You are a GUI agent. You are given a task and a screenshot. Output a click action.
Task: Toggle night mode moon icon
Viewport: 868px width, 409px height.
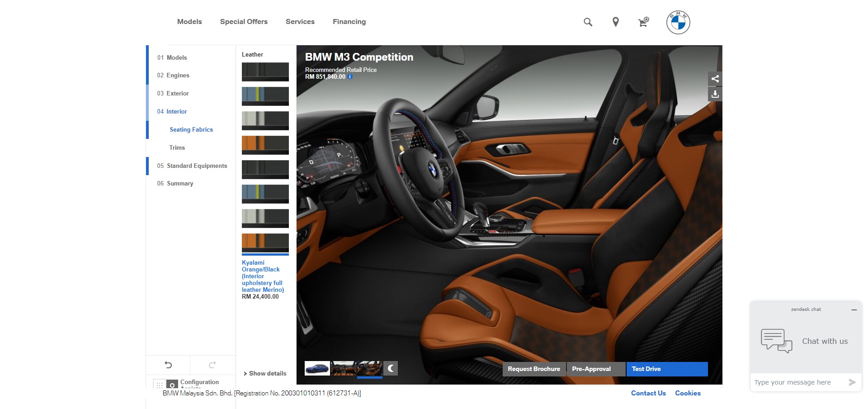(391, 368)
